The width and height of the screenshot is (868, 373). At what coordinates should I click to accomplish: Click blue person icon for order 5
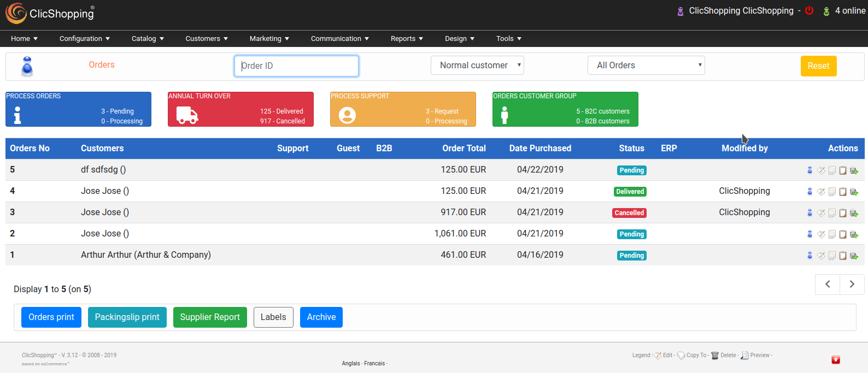pos(810,170)
